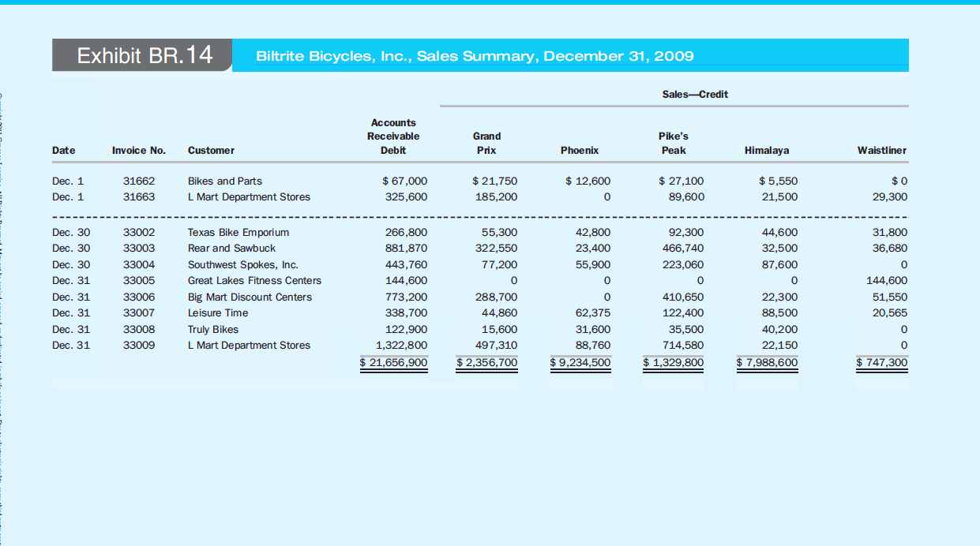Click customer Rear and Sawbuck
The width and height of the screenshot is (980, 546).
[232, 248]
